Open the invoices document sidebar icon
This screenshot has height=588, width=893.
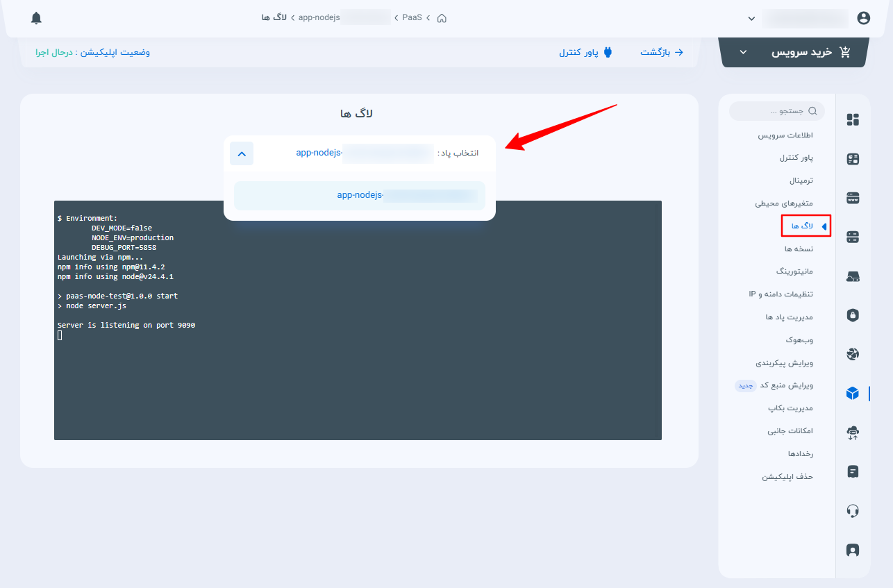click(x=853, y=472)
